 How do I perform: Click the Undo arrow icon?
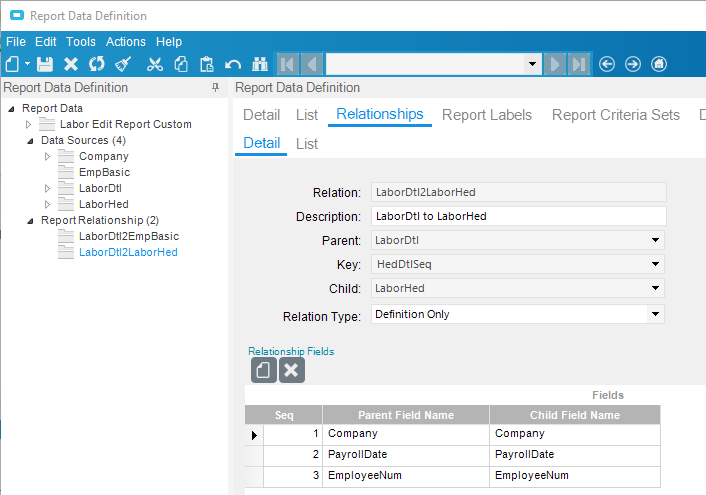click(x=233, y=64)
